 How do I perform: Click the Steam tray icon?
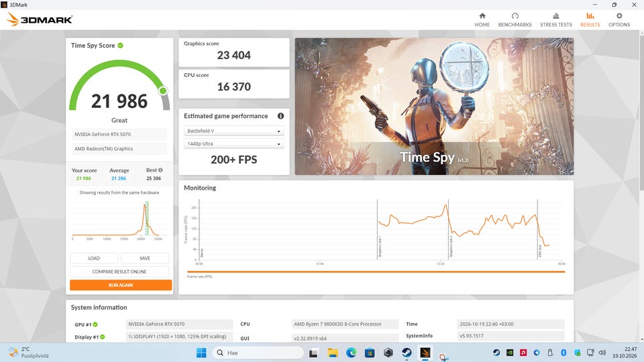(496, 353)
